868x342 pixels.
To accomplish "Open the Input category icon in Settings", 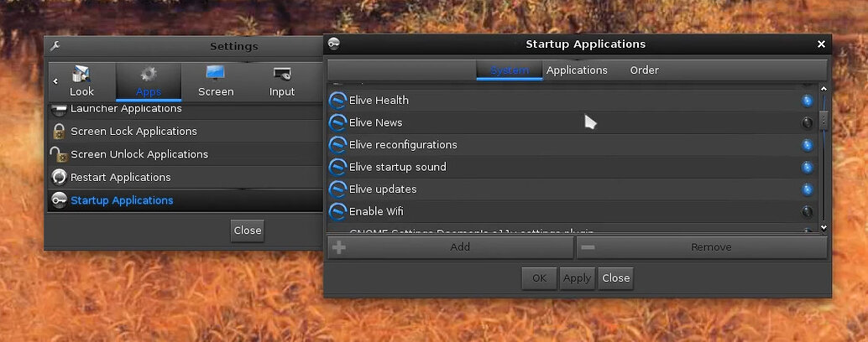I will (x=282, y=74).
